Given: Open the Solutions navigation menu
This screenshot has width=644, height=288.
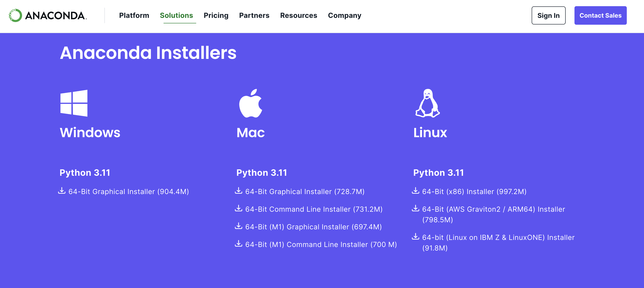Looking at the screenshot, I should 176,15.
